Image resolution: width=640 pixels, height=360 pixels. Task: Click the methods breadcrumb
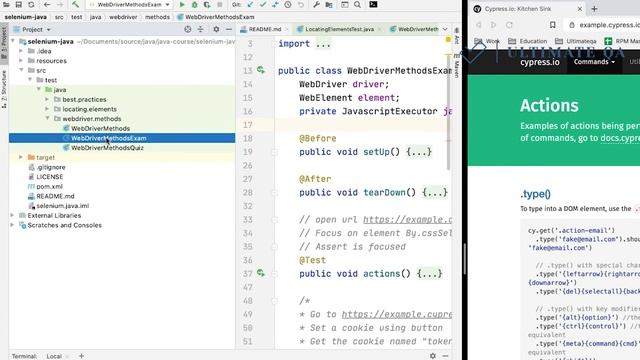click(157, 17)
